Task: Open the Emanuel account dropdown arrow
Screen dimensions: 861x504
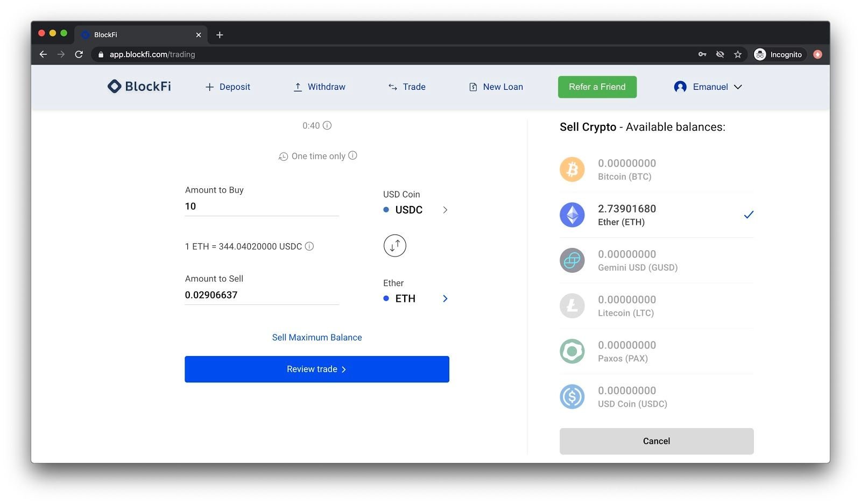Action: [738, 87]
